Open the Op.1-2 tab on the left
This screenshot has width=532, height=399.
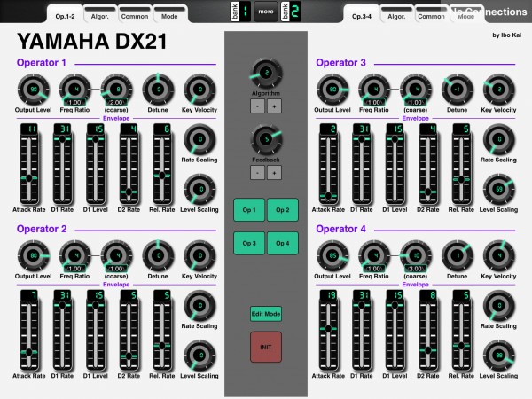[x=65, y=14]
